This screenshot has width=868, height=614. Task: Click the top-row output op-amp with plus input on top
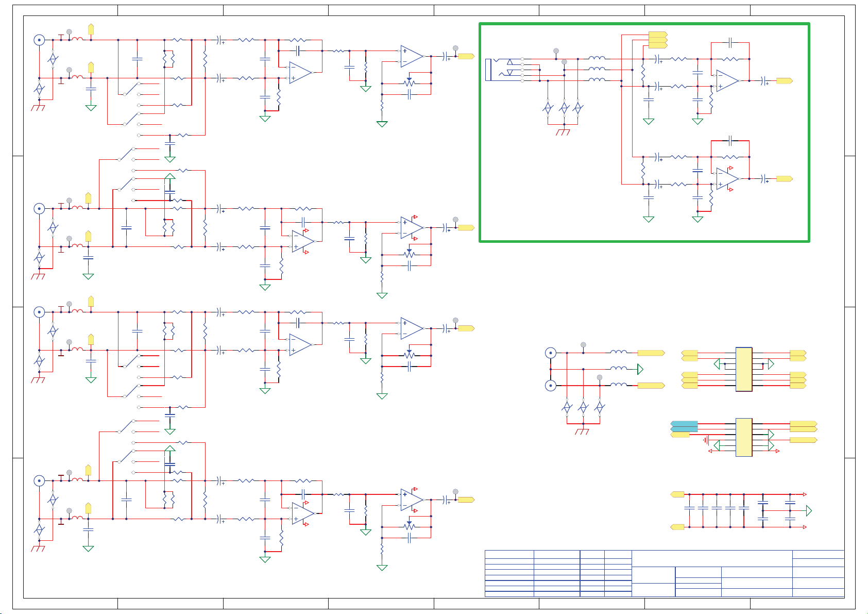411,56
